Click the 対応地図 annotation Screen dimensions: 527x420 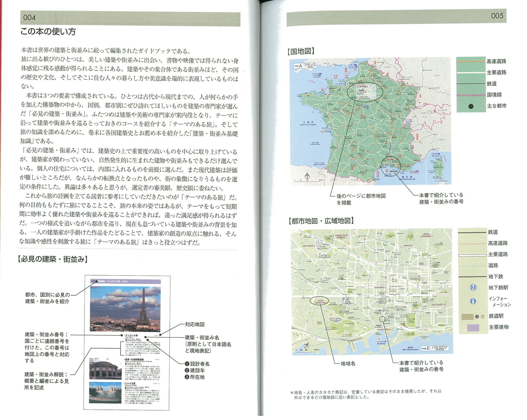[194, 324]
